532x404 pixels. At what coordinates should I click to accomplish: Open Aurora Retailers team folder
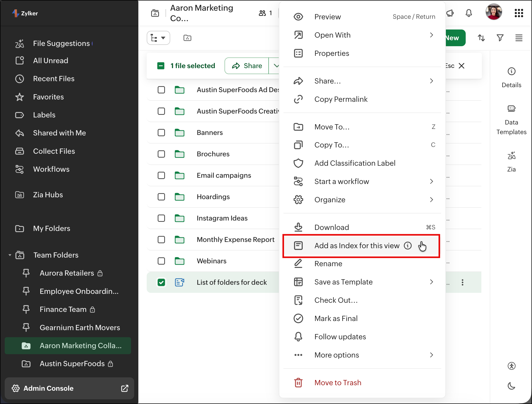[x=67, y=273]
